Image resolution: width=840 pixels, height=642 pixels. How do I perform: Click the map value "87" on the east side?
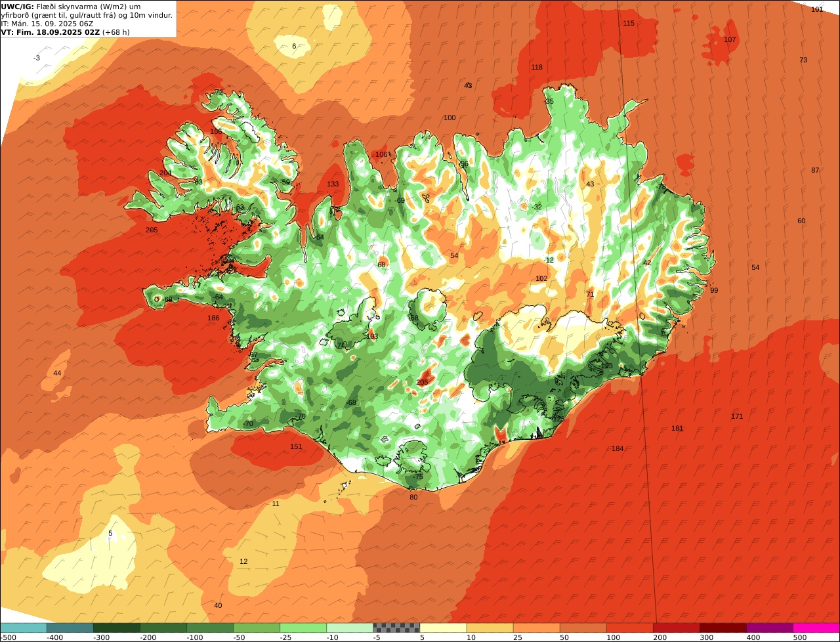tap(815, 170)
